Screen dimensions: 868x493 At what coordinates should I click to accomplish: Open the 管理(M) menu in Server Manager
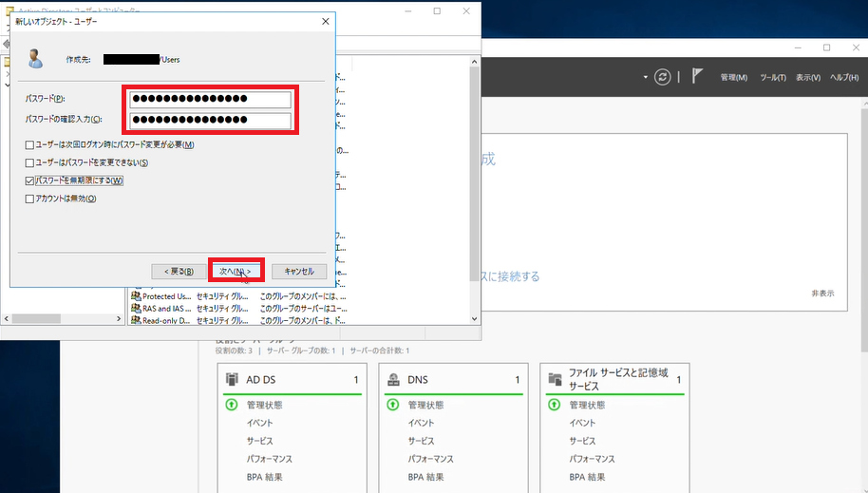[734, 78]
